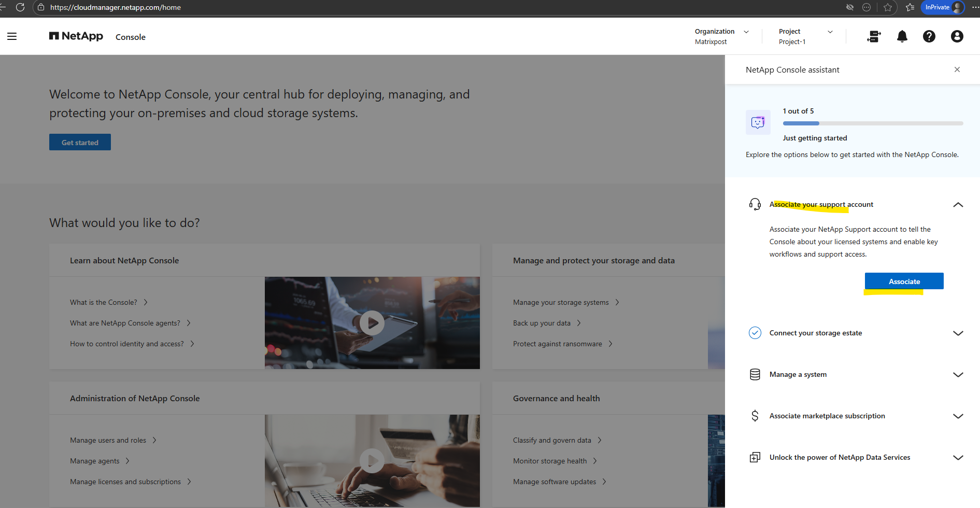Screen dimensions: 980x508
Task: Play the Administration of NetApp Console video
Action: pos(372,461)
